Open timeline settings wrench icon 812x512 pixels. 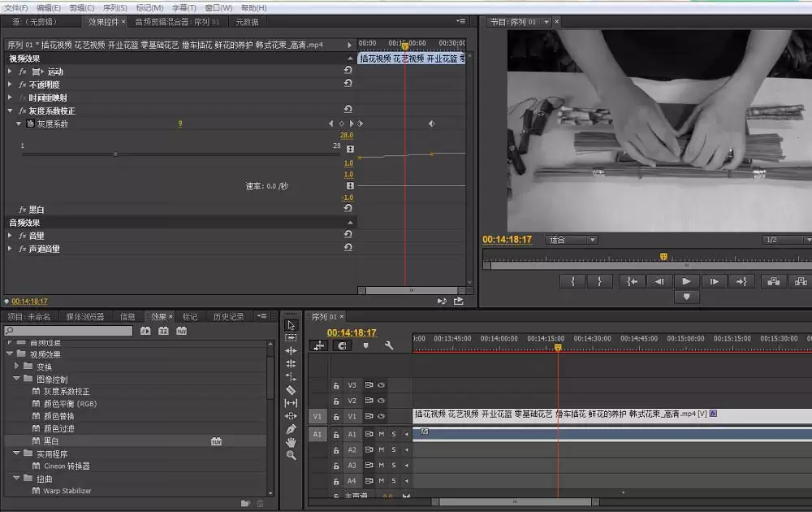pos(389,345)
